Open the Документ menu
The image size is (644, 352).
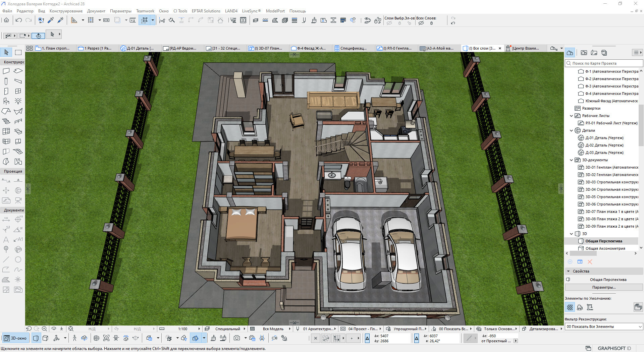click(96, 11)
